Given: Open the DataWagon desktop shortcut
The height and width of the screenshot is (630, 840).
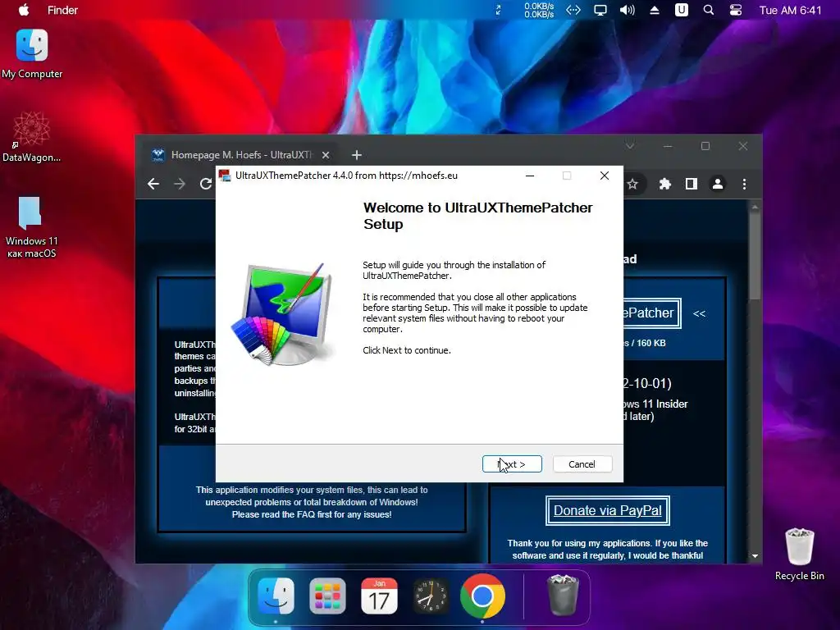Looking at the screenshot, I should [32, 136].
